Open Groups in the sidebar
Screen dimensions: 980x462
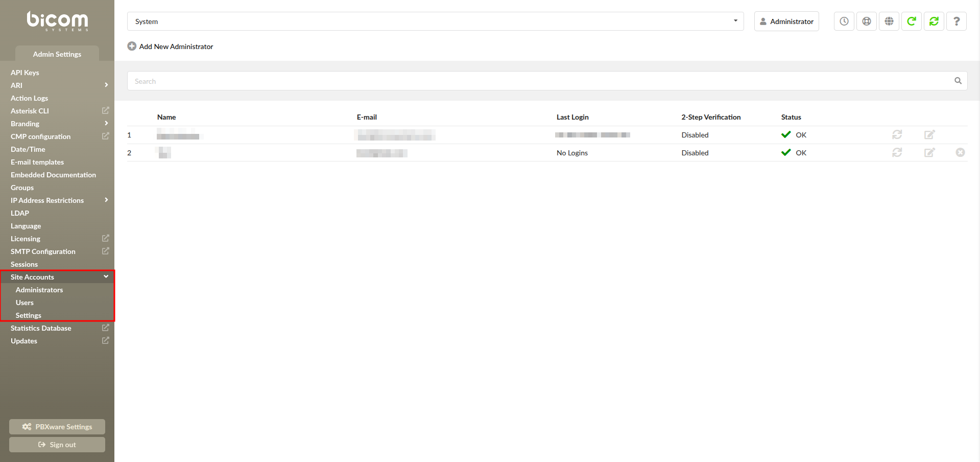[22, 188]
